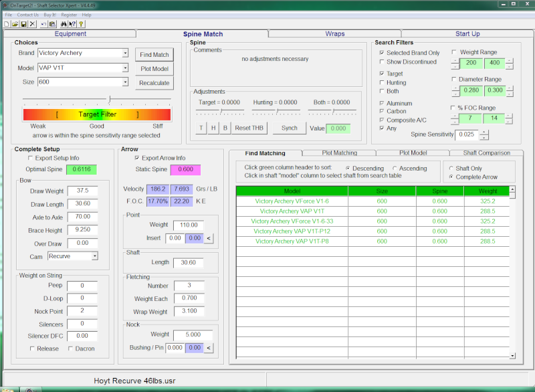Click the Plot Model button beside Model dropdown
This screenshot has width=535, height=392.
point(154,69)
